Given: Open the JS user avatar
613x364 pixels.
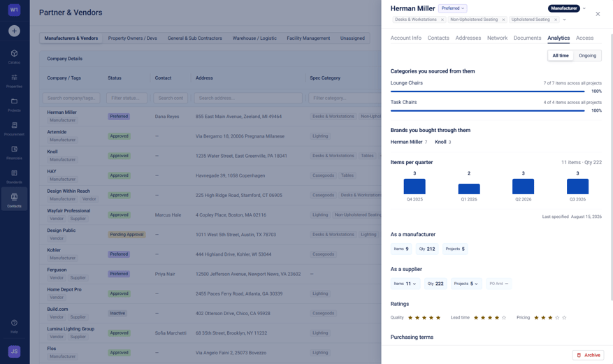Looking at the screenshot, I should [14, 351].
